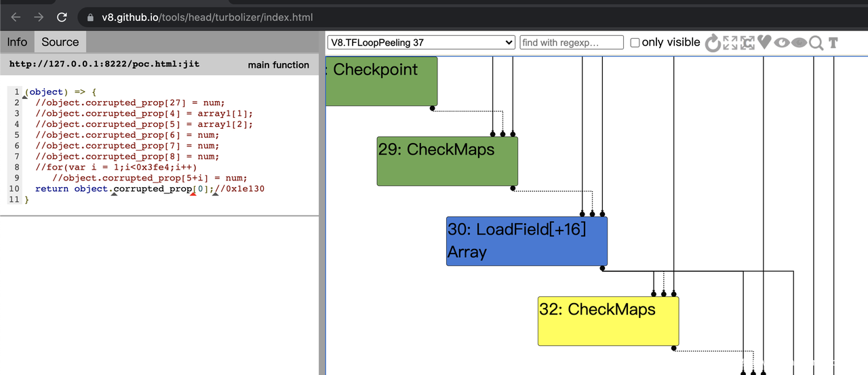This screenshot has width=868, height=375.
Task: Select the 30: LoadField[+16] node
Action: [526, 241]
